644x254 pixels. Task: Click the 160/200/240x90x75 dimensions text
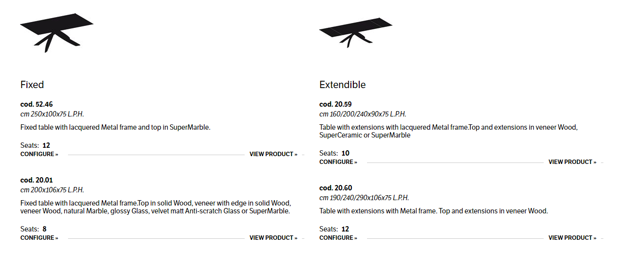tap(363, 114)
